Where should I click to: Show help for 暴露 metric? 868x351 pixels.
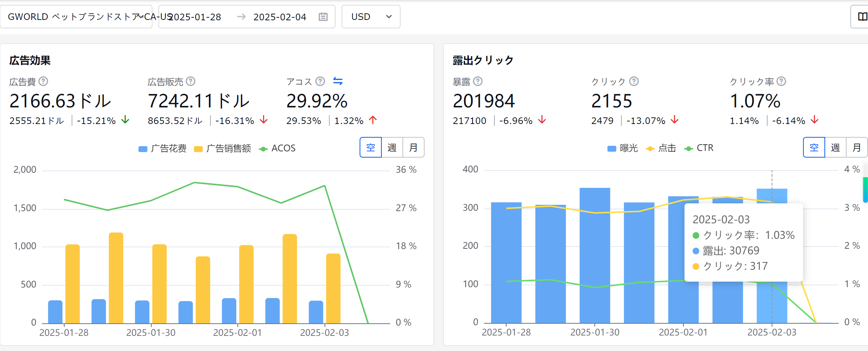click(x=478, y=81)
